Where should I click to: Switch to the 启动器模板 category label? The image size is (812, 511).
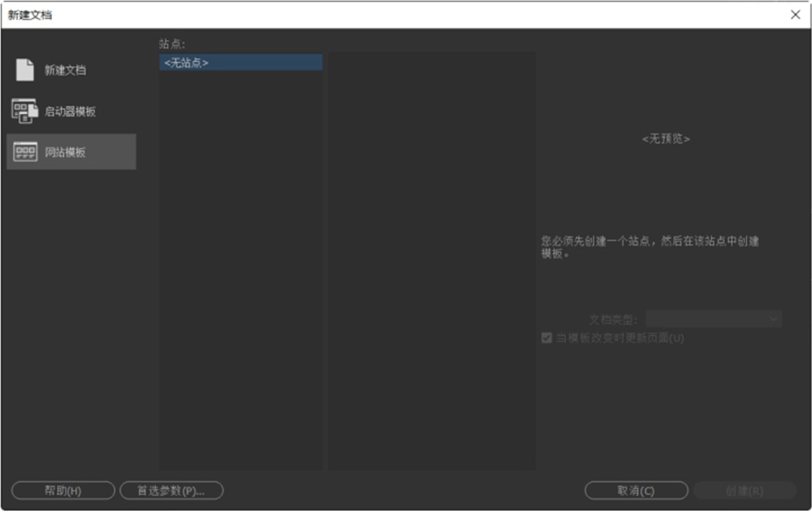click(x=70, y=111)
